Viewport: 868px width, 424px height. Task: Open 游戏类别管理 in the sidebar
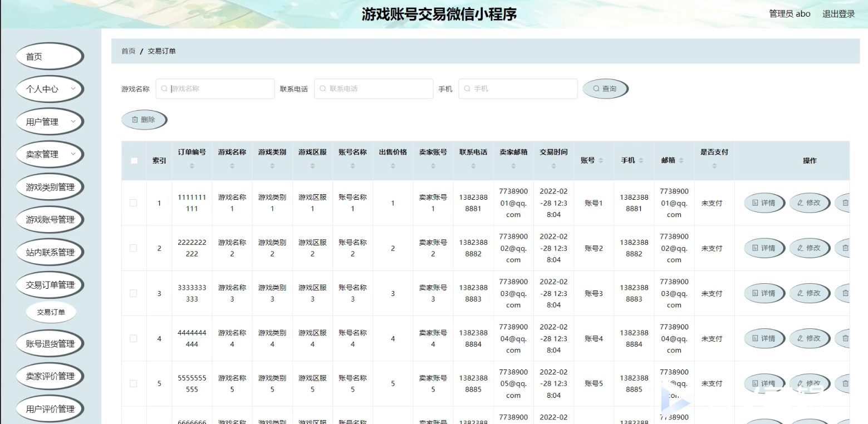pos(50,187)
